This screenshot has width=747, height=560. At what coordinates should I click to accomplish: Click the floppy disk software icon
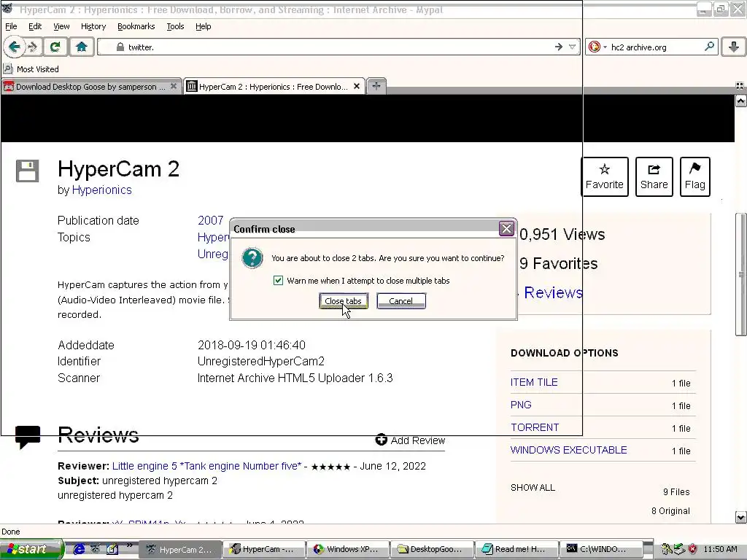click(x=27, y=171)
